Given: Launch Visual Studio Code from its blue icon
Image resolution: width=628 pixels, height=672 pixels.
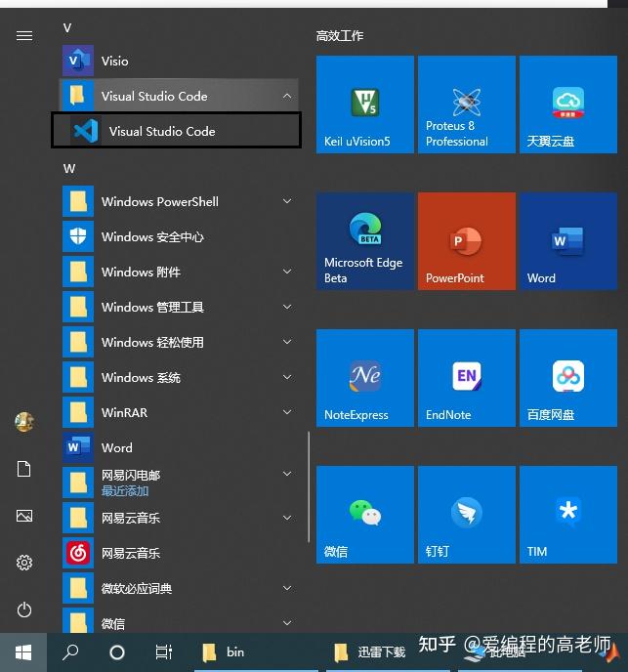Looking at the screenshot, I should point(86,131).
